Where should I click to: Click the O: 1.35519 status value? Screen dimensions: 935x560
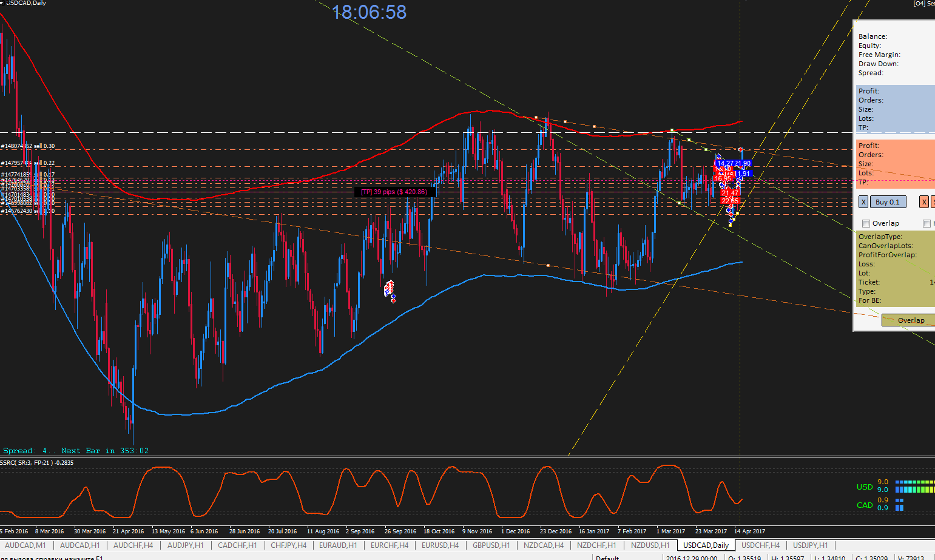(744, 558)
